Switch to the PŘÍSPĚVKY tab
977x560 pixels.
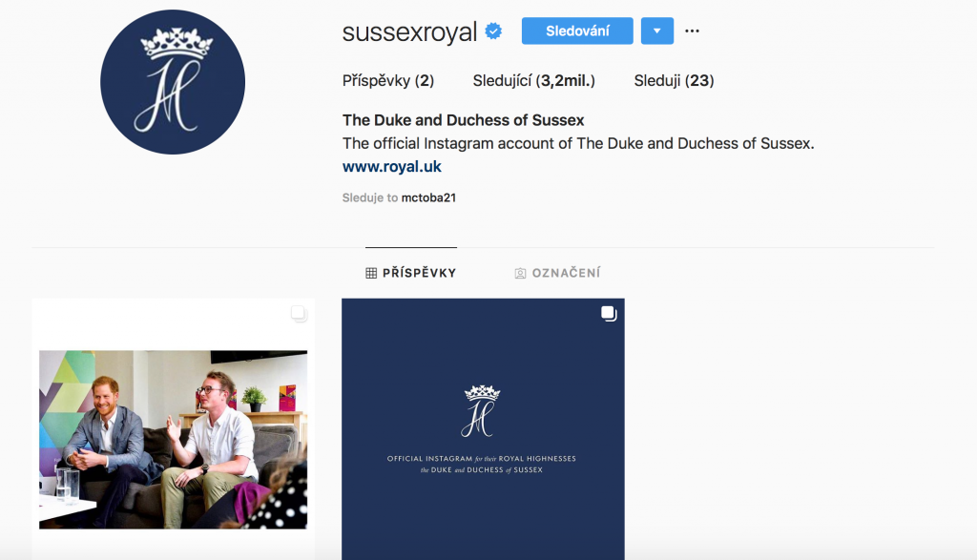[411, 273]
